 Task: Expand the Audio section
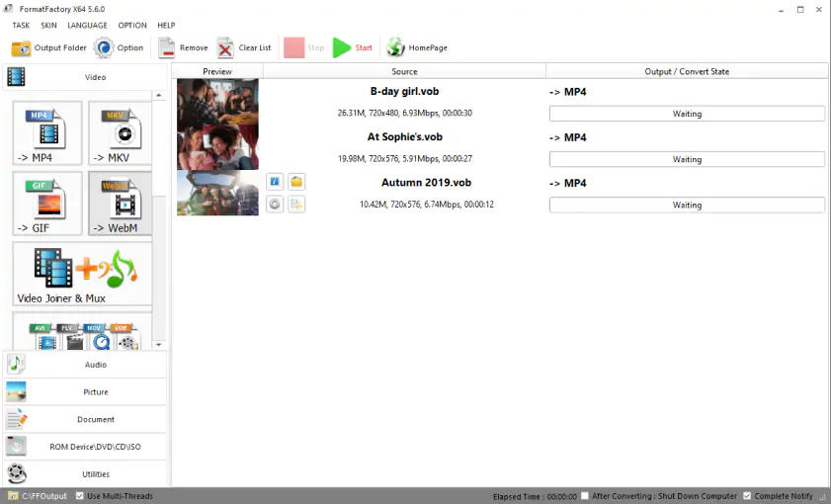pos(85,364)
